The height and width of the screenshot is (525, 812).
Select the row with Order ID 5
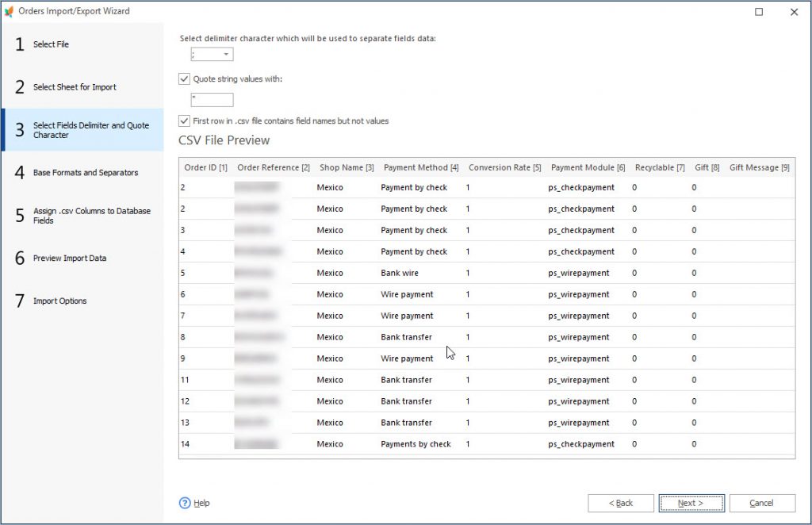[317, 273]
